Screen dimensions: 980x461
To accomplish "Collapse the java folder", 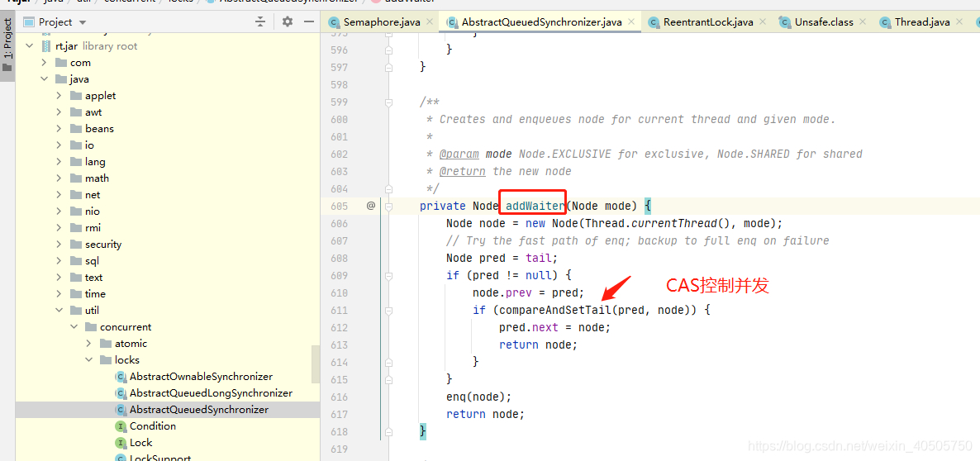I will (44, 79).
